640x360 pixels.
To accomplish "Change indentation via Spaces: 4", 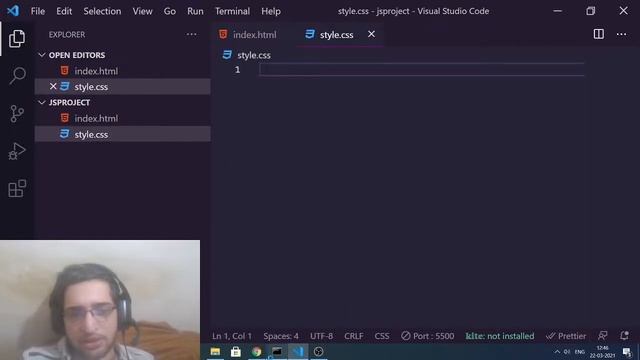I will click(281, 336).
